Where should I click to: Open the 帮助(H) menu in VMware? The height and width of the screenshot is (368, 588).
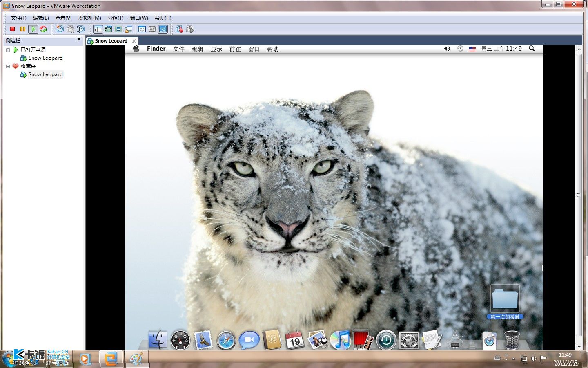[163, 18]
